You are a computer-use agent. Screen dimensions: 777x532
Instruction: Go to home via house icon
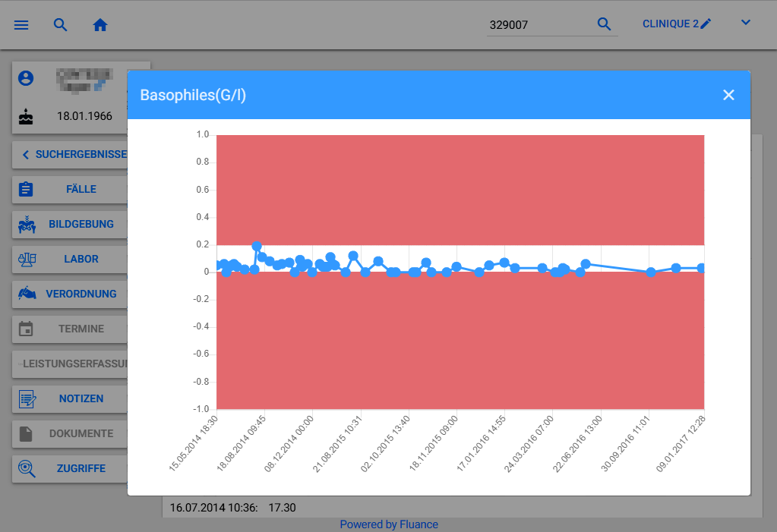click(100, 24)
